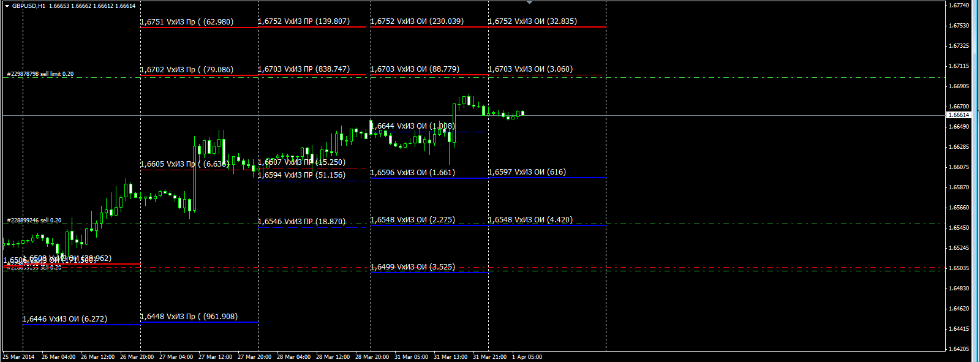Click the current price tag 1.66614 on scale

click(x=959, y=115)
